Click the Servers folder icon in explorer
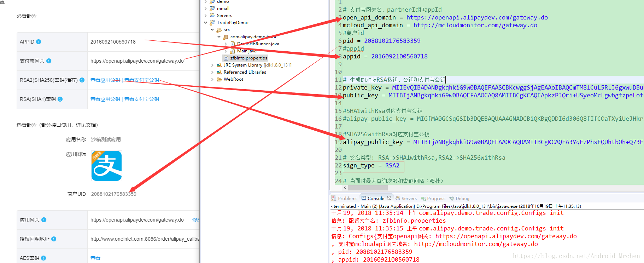Image resolution: width=644 pixels, height=263 pixels. pyautogui.click(x=212, y=15)
